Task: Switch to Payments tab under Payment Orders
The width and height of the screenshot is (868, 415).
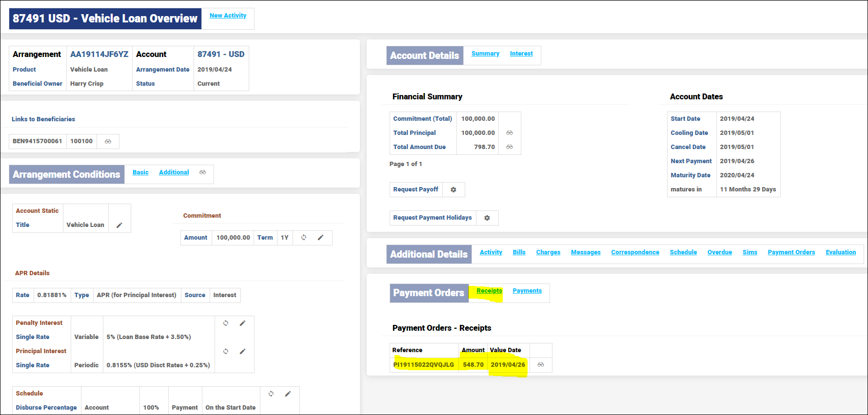Action: coord(527,291)
